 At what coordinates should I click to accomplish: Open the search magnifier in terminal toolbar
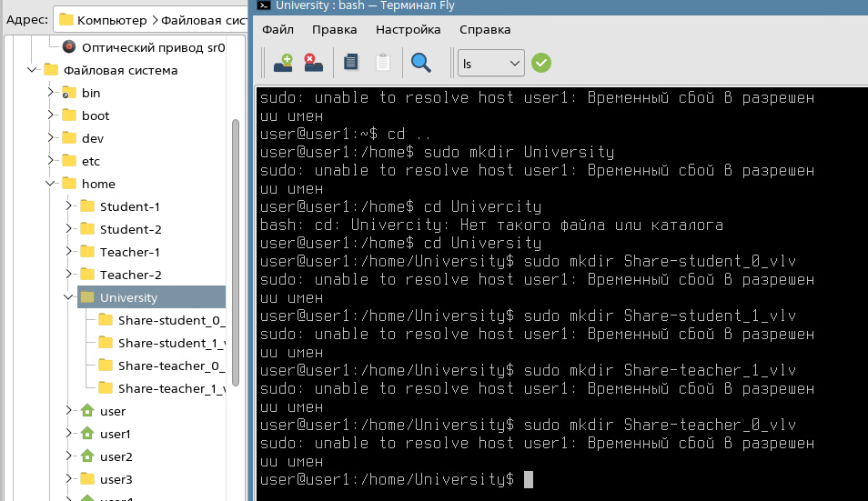point(420,63)
